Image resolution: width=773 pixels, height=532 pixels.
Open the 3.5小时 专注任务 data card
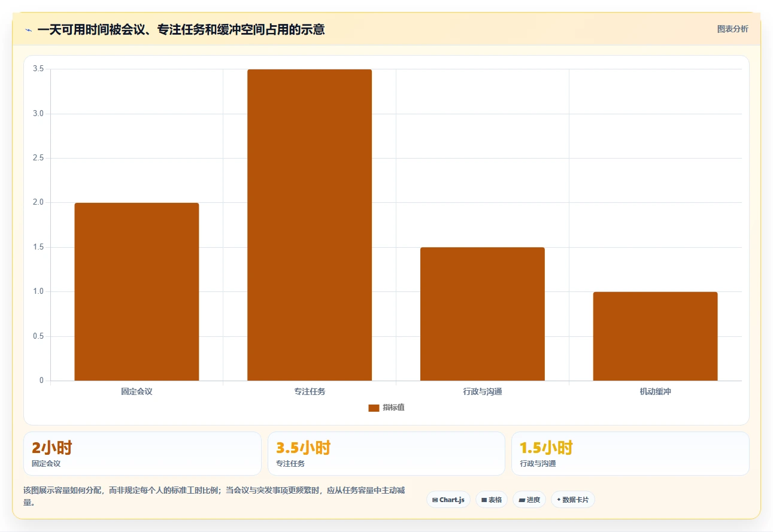pos(386,454)
